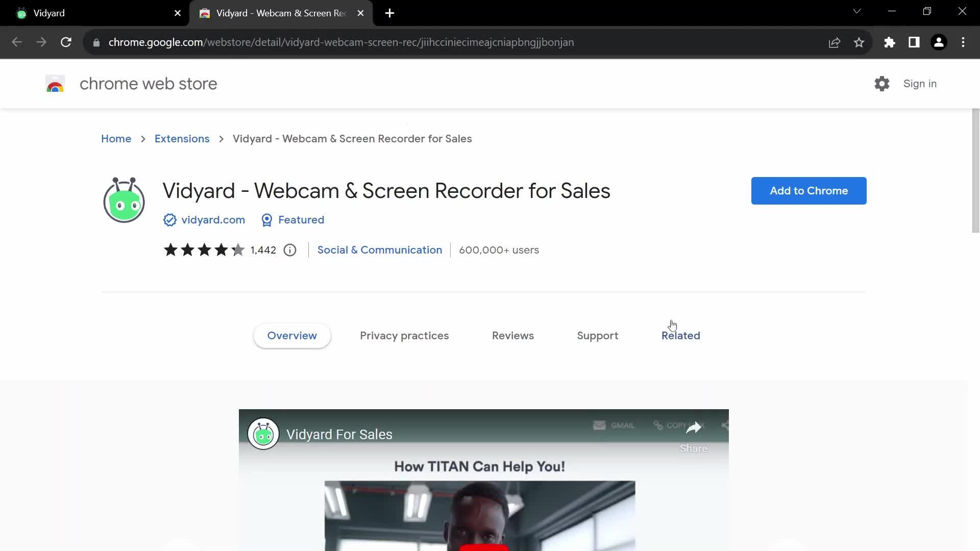This screenshot has width=980, height=551.
Task: Click the Vidyard For Sales video title
Action: pyautogui.click(x=339, y=435)
